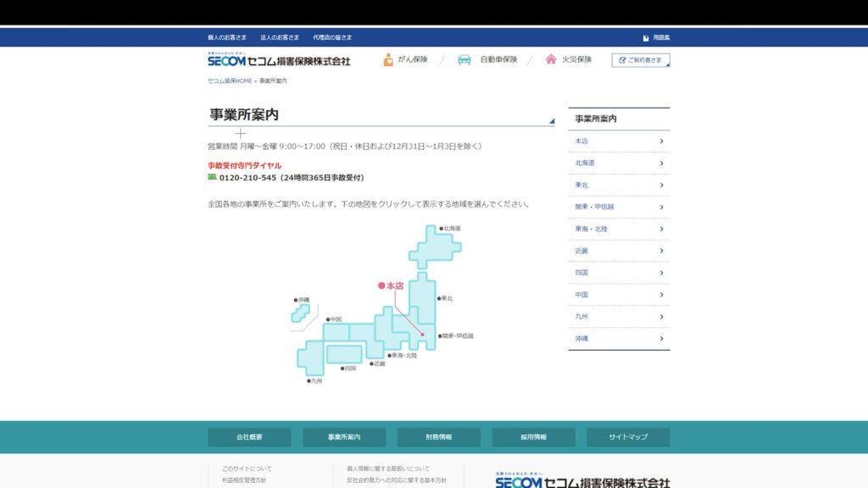This screenshot has width=868, height=488.
Task: Select 個人のお客さま in top navigation
Action: coord(227,38)
